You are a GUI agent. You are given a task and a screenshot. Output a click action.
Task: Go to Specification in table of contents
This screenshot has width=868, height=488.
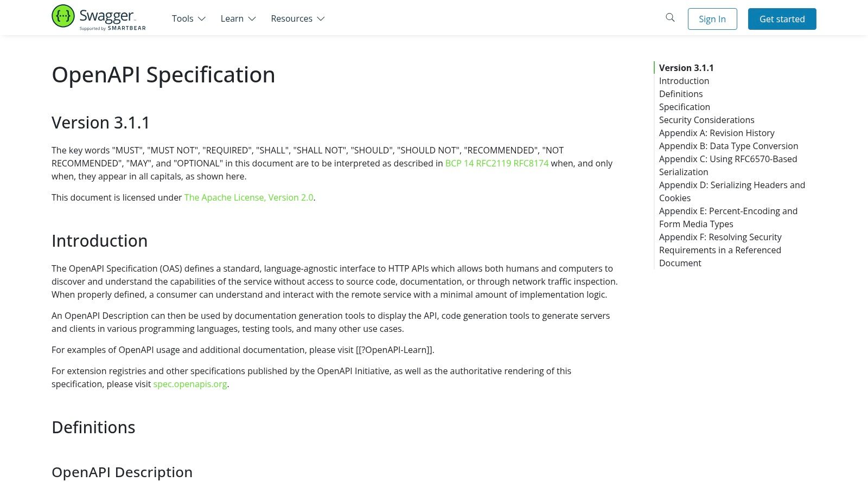tap(684, 107)
